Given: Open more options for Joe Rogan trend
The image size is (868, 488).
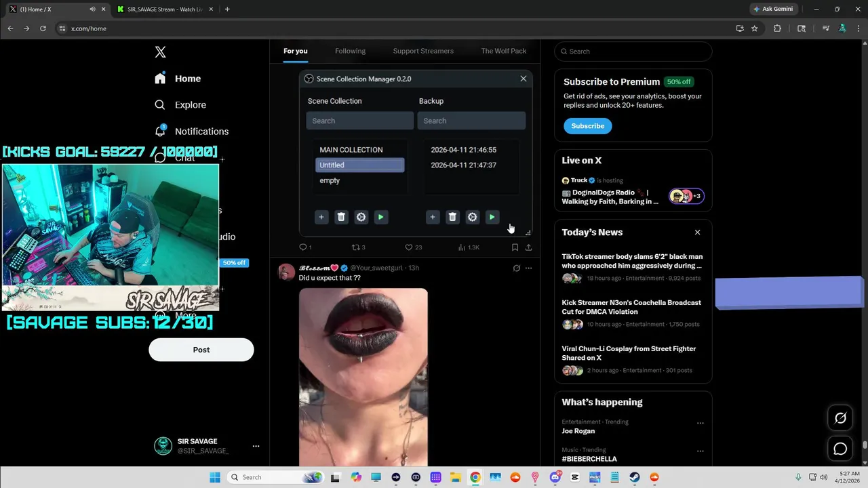Looking at the screenshot, I should (701, 423).
